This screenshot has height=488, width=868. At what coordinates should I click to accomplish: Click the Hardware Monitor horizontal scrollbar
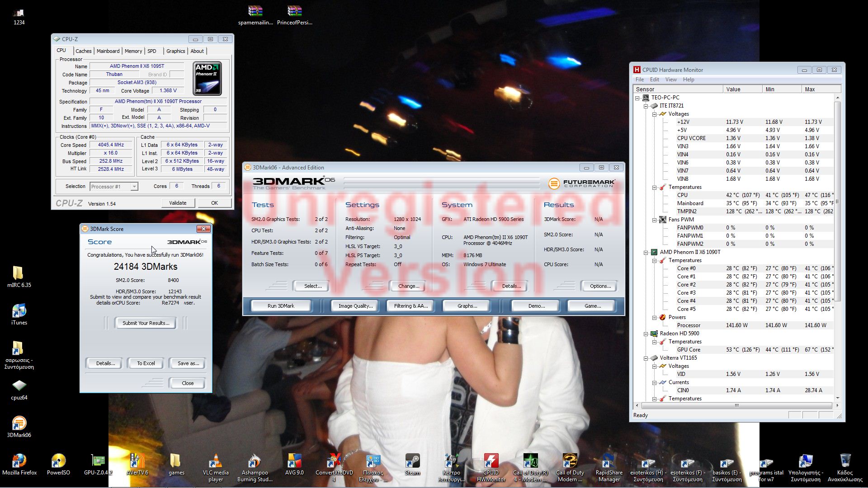tap(736, 405)
